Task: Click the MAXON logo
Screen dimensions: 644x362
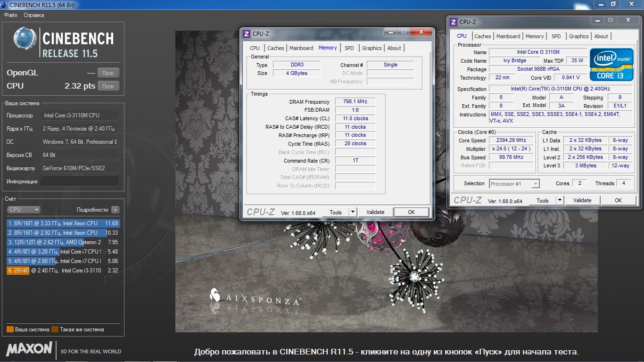Action: (x=29, y=349)
